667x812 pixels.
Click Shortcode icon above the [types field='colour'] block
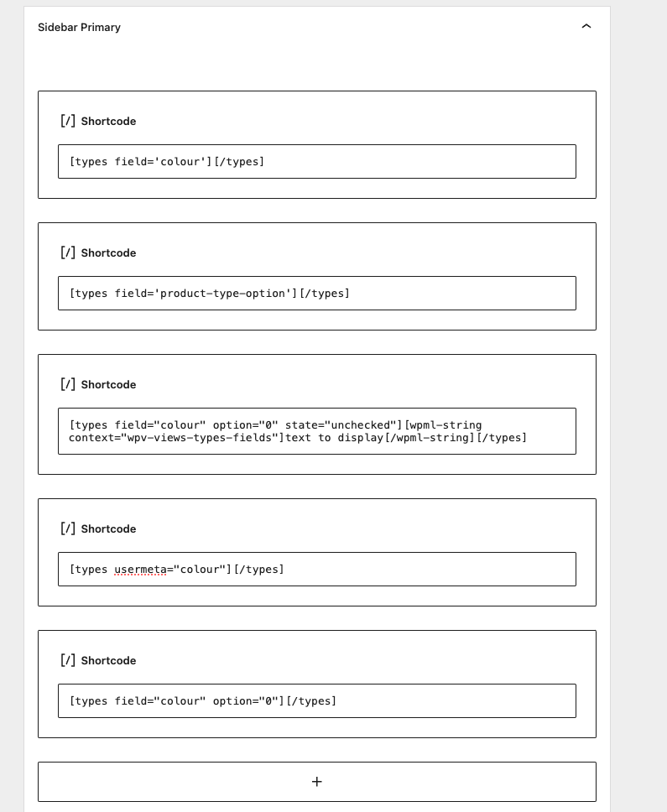point(68,121)
